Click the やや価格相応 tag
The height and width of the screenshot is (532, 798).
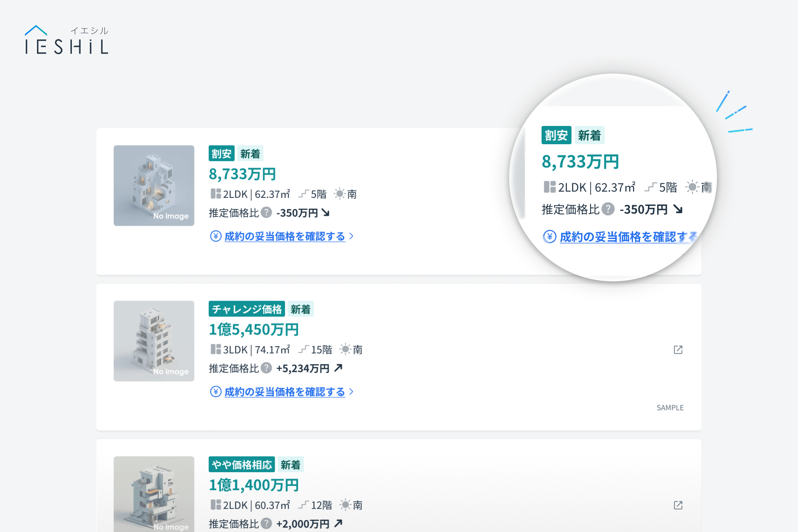click(x=242, y=464)
